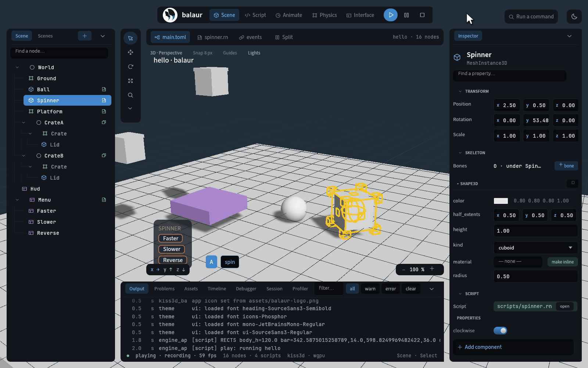Open the kind dropdown showing cuboid
The image size is (588, 368).
535,248
